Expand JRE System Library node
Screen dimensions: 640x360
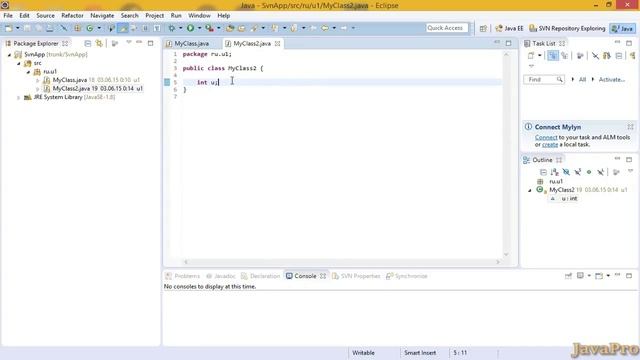[x=18, y=98]
